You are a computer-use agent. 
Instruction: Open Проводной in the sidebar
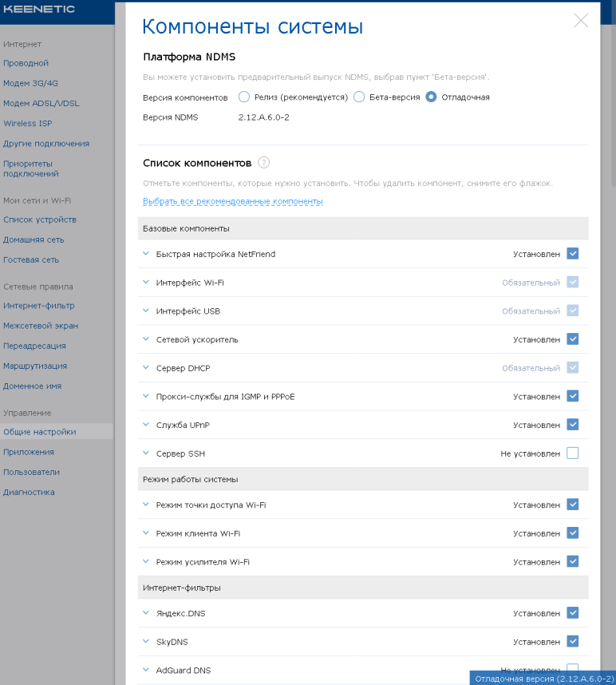[26, 63]
